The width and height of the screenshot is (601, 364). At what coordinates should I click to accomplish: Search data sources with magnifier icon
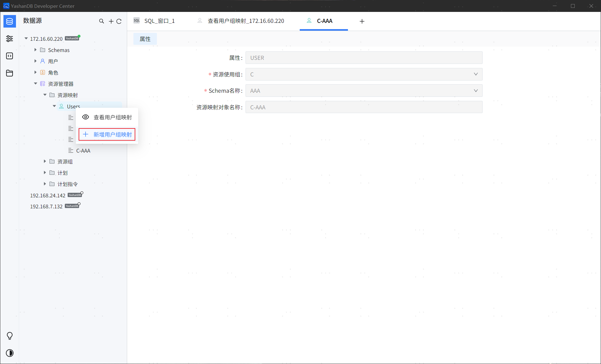pyautogui.click(x=101, y=21)
